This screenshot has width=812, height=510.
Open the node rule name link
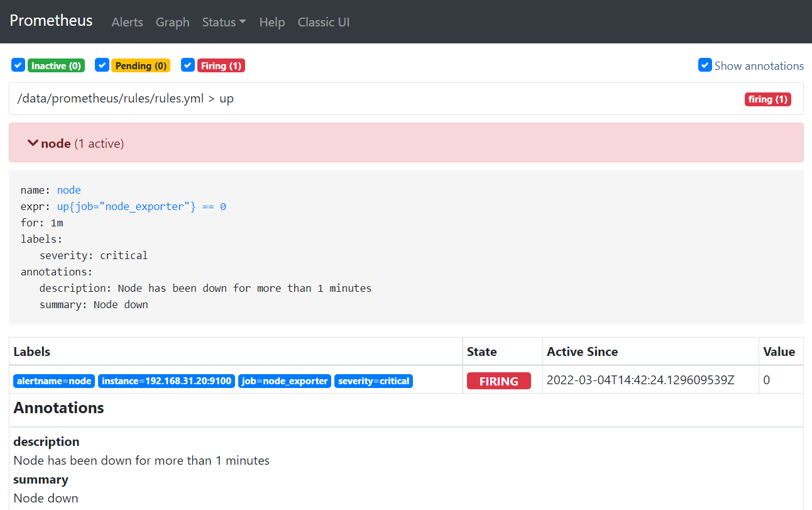point(69,190)
